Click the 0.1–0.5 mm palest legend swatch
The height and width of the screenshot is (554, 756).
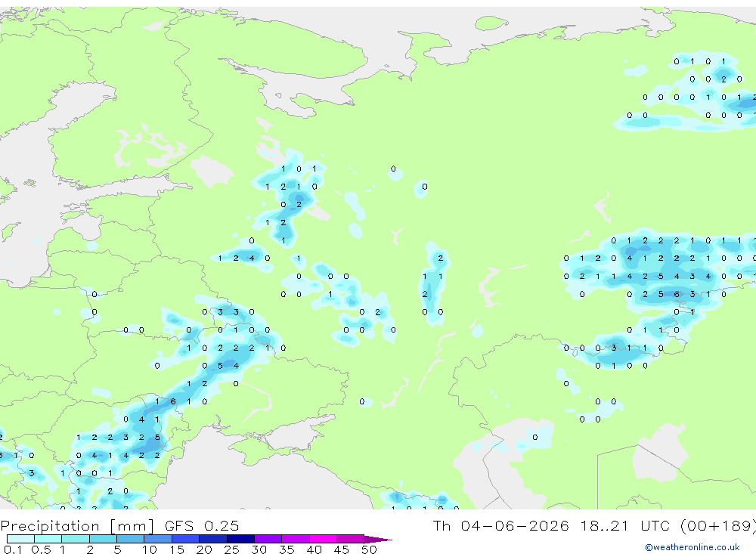(x=20, y=539)
